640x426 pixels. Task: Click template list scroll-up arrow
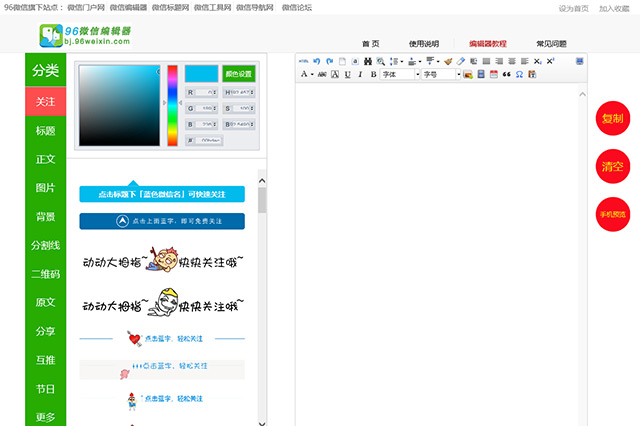point(262,181)
